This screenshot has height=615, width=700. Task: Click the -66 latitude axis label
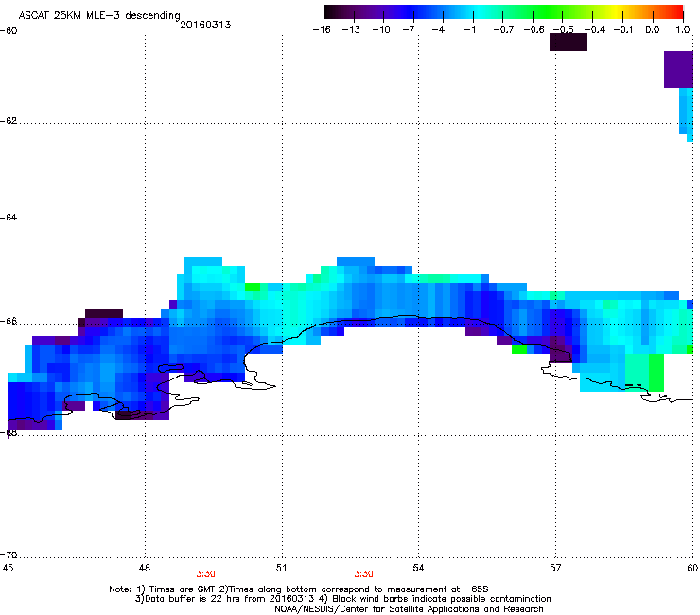coord(9,322)
